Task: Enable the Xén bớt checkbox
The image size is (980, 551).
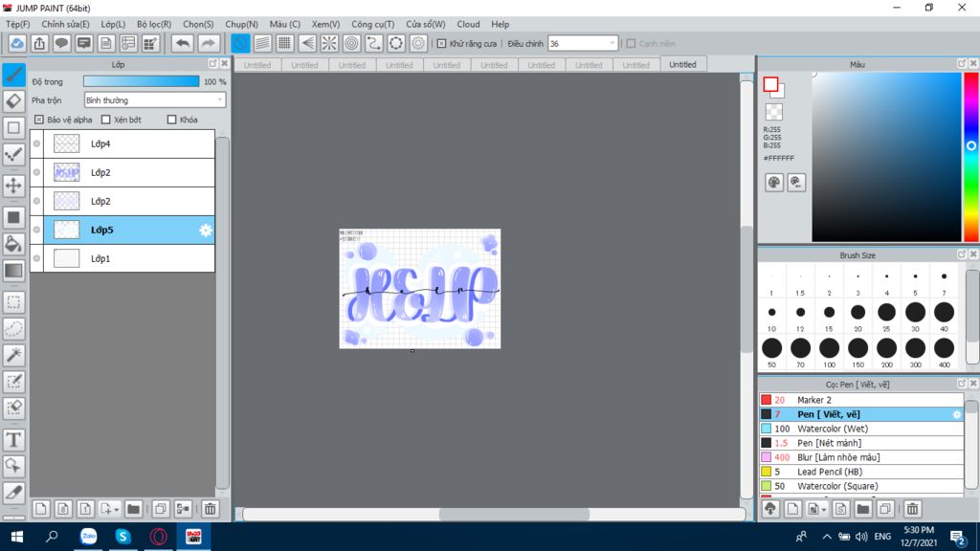Action: point(105,120)
